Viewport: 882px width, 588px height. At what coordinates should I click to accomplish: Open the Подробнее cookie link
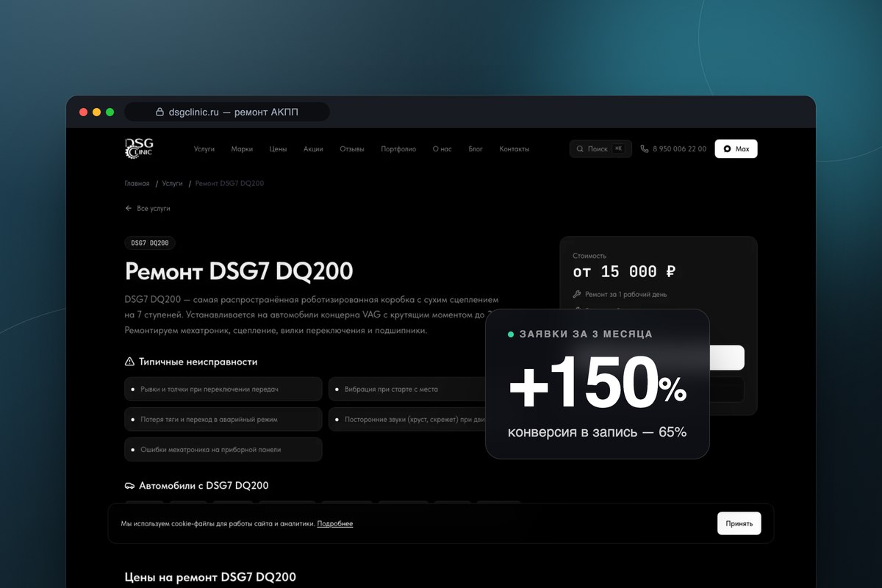(x=335, y=523)
